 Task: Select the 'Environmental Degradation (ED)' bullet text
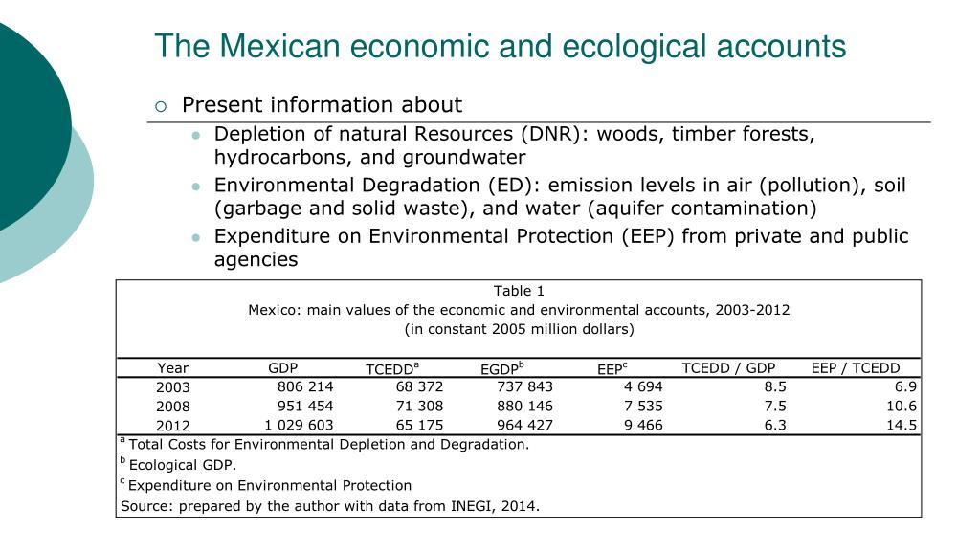point(560,196)
